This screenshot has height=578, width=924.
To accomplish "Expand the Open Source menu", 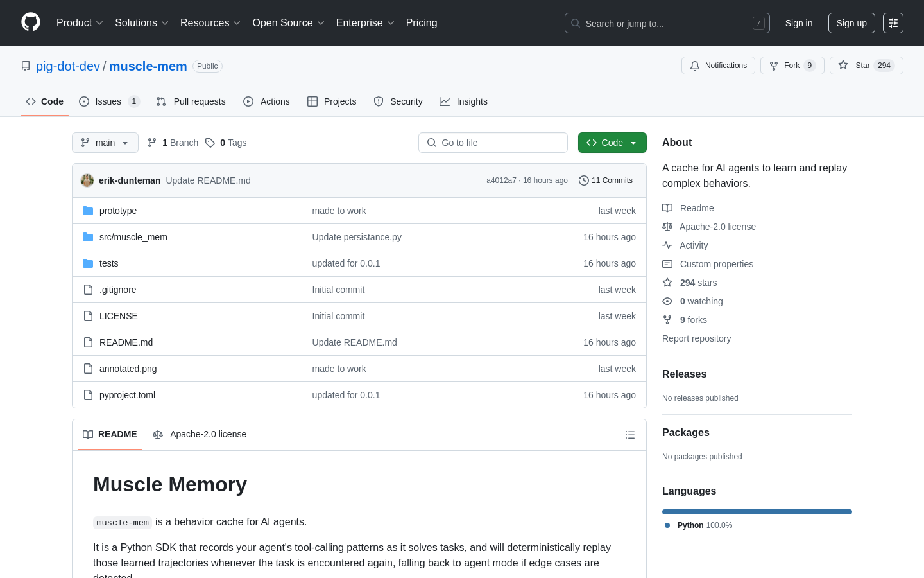I will (x=289, y=23).
